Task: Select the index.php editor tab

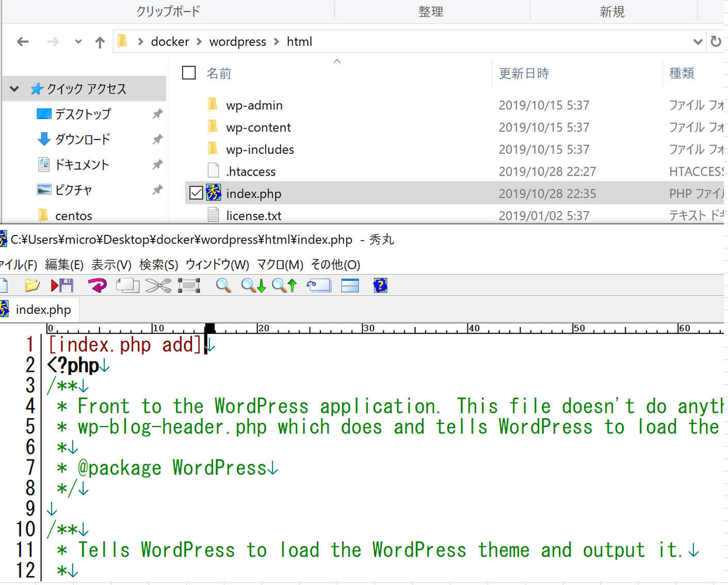Action: tap(39, 309)
